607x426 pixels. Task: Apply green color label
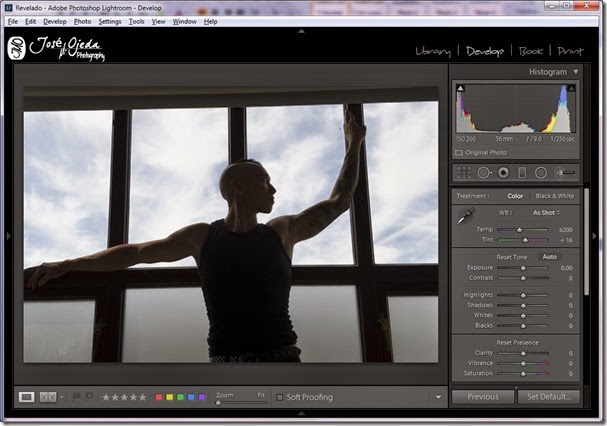(x=180, y=397)
